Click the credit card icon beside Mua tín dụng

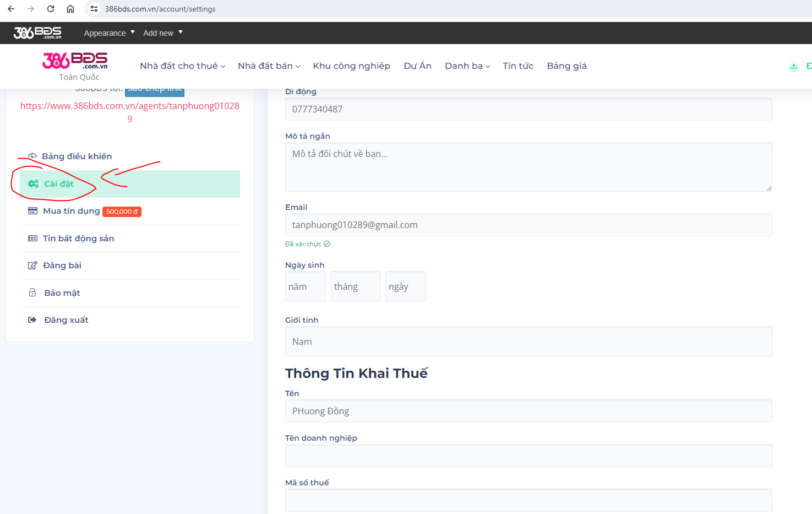point(33,211)
